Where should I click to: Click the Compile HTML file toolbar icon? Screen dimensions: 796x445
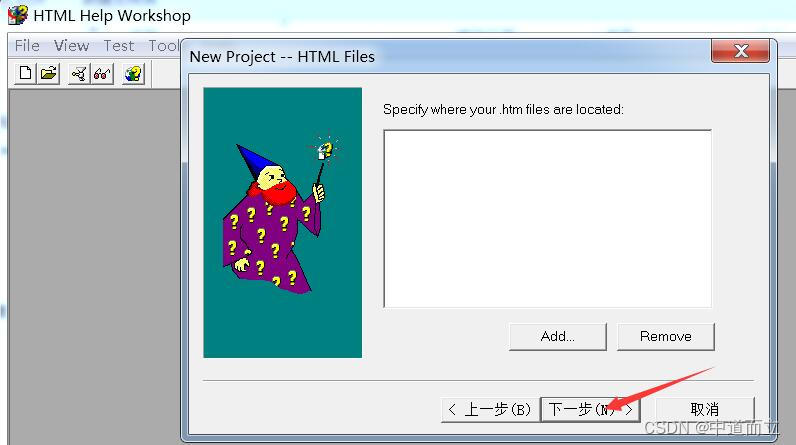click(x=79, y=74)
